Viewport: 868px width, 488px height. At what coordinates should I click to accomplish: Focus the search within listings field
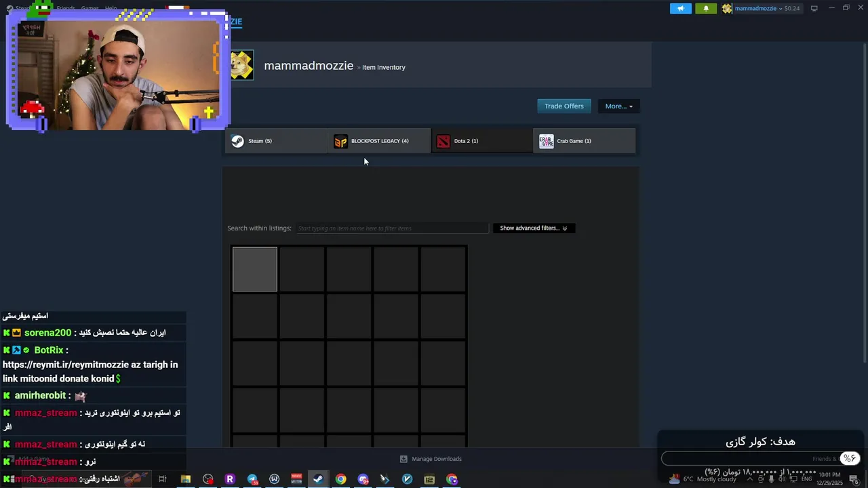pyautogui.click(x=391, y=228)
